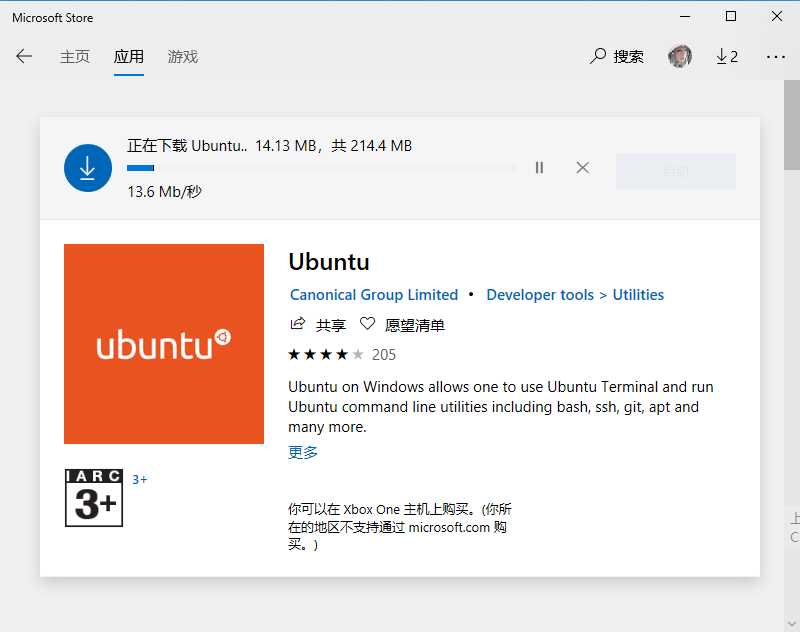Screen dimensions: 800x632
Task: Expand the description with 更多
Action: click(x=303, y=452)
